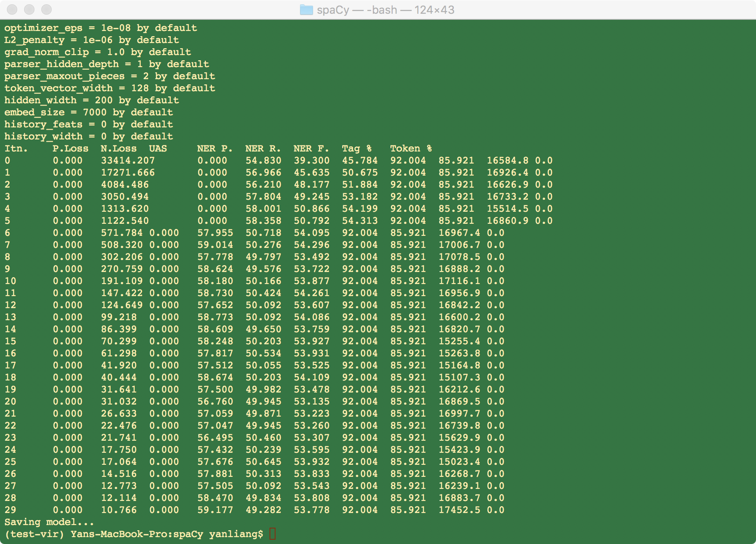
Task: Click the N.Loss value 12.773
Action: point(119,486)
